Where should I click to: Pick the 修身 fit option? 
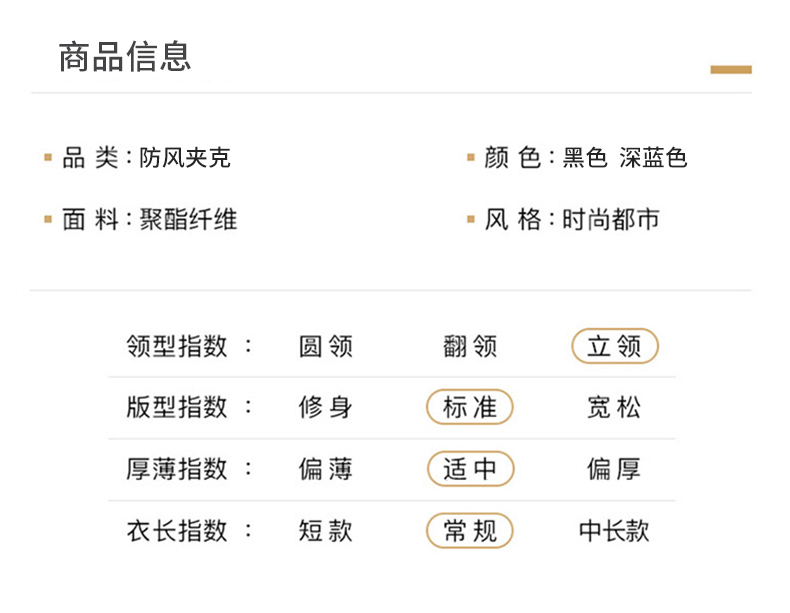tap(326, 408)
